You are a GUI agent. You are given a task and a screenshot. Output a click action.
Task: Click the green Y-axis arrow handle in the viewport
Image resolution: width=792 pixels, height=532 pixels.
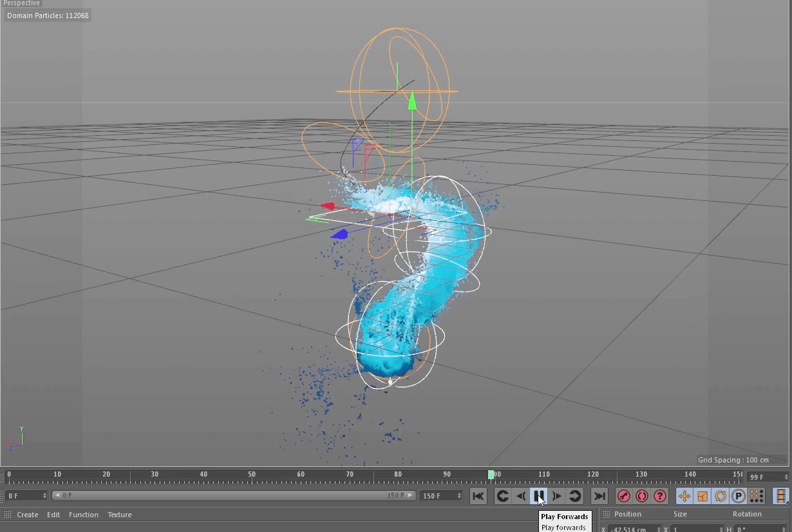[x=412, y=100]
